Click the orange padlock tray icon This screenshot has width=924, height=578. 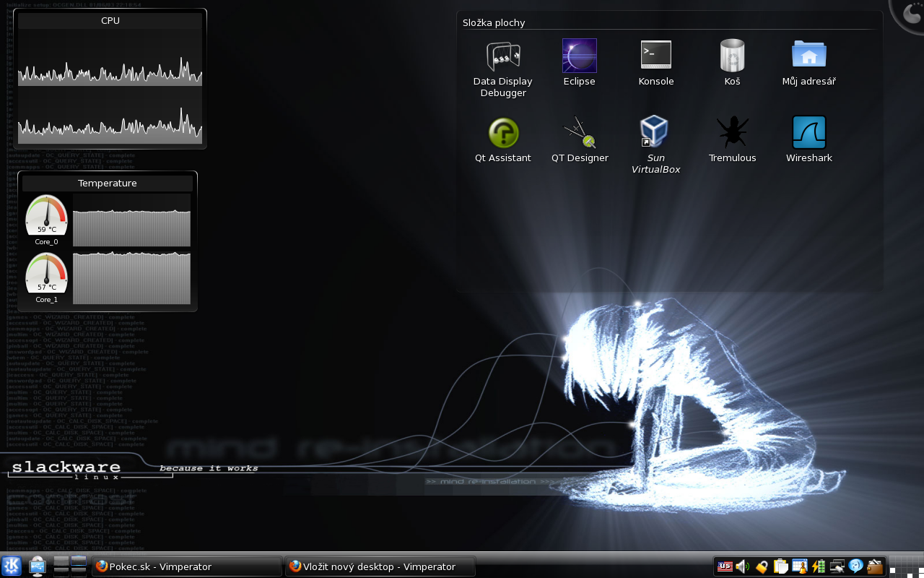pos(762,566)
